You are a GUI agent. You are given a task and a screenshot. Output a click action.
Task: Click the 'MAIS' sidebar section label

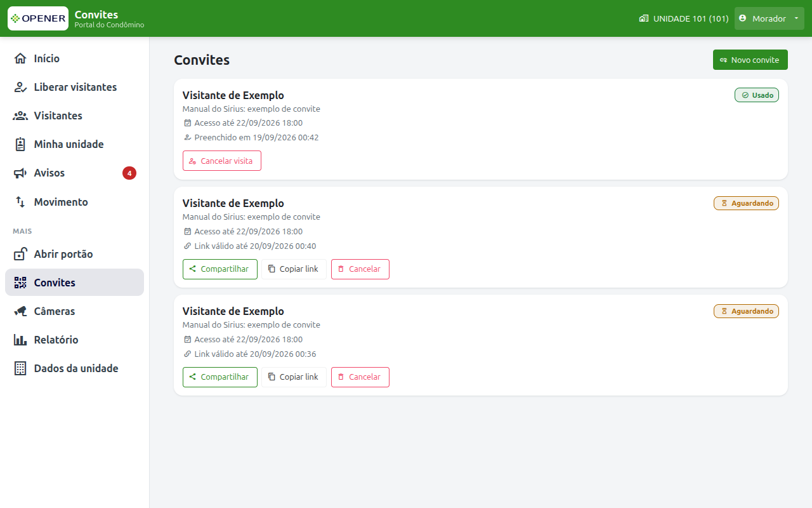22,231
